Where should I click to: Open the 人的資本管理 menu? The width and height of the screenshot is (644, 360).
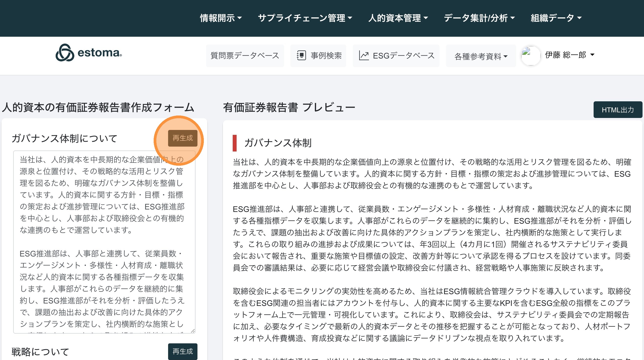click(398, 18)
